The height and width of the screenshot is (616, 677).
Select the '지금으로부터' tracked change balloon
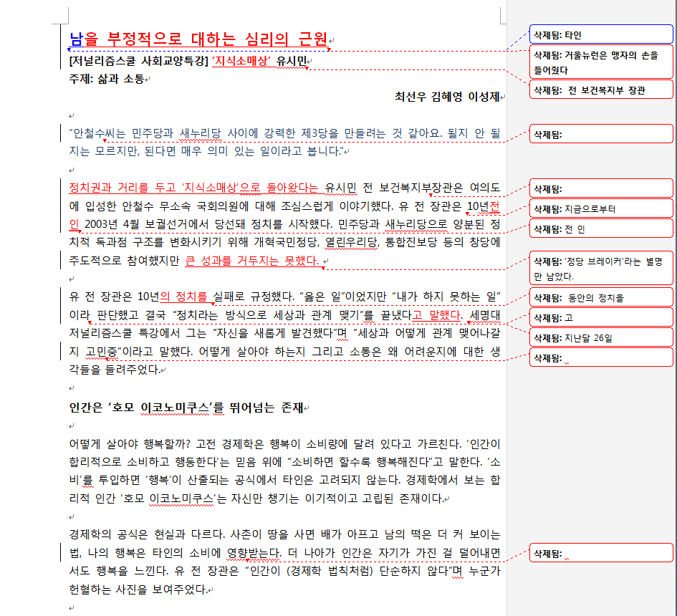600,208
